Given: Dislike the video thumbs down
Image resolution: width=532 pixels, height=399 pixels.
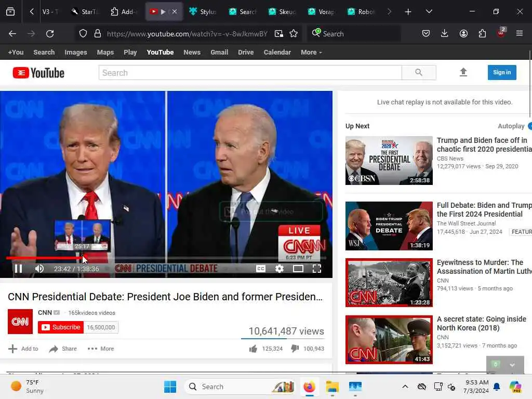Looking at the screenshot, I should click(x=295, y=349).
